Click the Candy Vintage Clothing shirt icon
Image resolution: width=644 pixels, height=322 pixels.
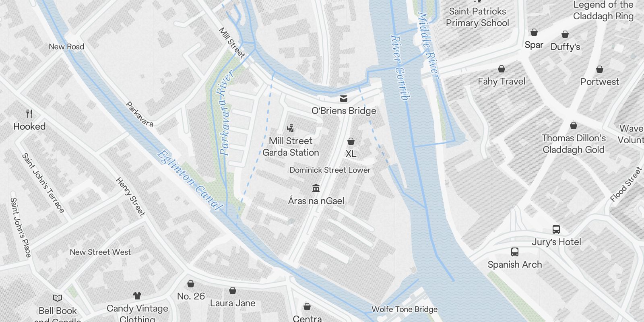[x=137, y=296]
